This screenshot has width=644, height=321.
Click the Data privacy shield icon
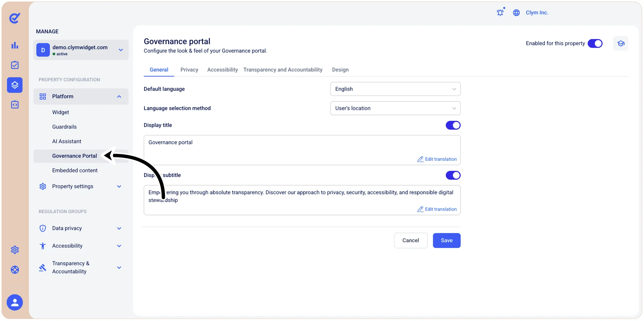point(43,228)
